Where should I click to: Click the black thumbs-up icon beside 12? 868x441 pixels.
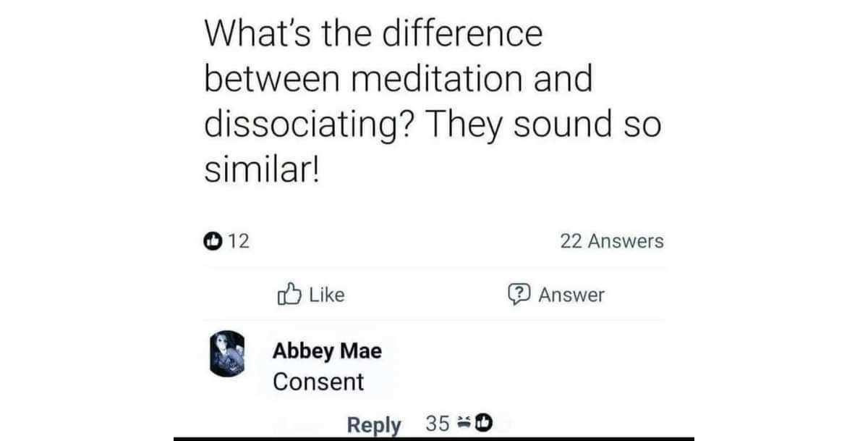point(212,242)
